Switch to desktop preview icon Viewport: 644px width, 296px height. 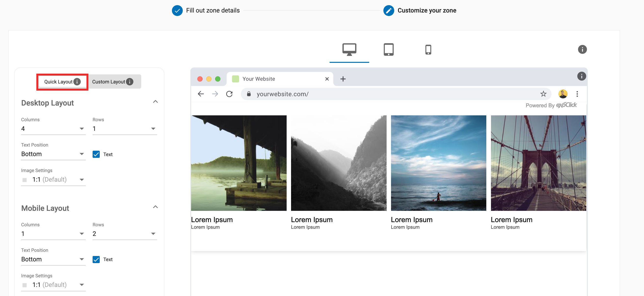(349, 50)
